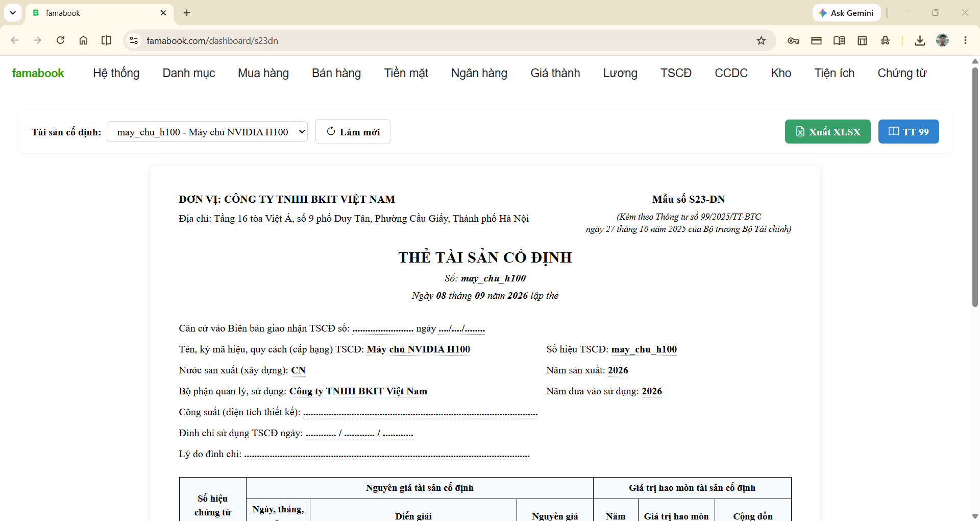
Task: Click the 'ĐƠN VỊ: CÔNG TY TNHH BKIT VIỆT NAM' line
Action: (287, 199)
